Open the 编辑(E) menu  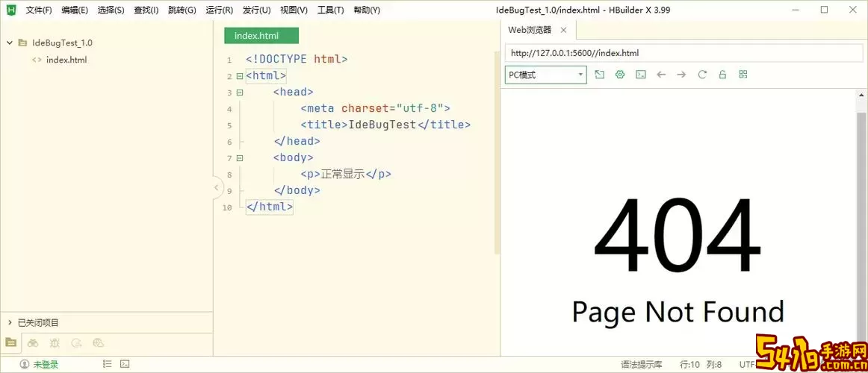coord(75,10)
